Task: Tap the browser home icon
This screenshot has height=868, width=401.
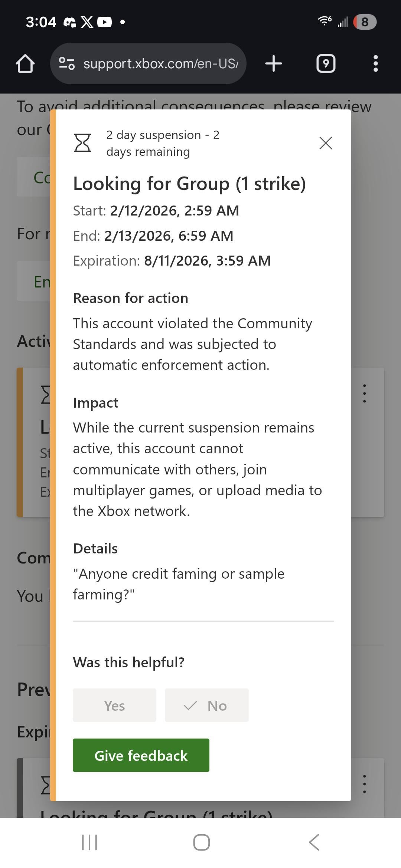Action: 25,64
